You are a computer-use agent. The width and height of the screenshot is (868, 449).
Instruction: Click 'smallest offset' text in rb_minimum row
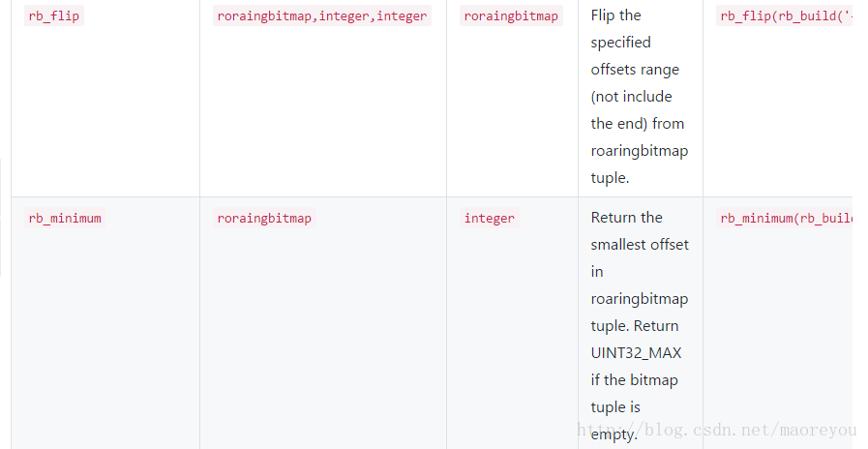(640, 245)
